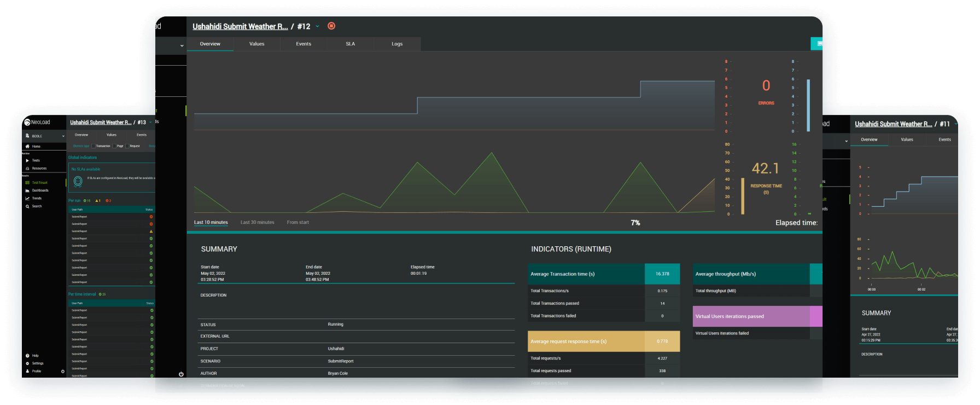Open Tests via the play icon

pos(27,160)
